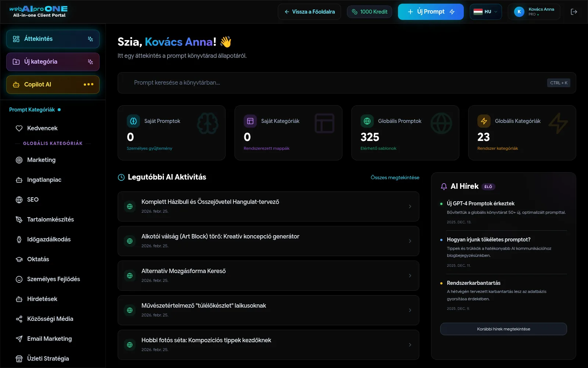Click the Új Prompt button
Viewport: 588px width, 368px height.
(x=431, y=12)
